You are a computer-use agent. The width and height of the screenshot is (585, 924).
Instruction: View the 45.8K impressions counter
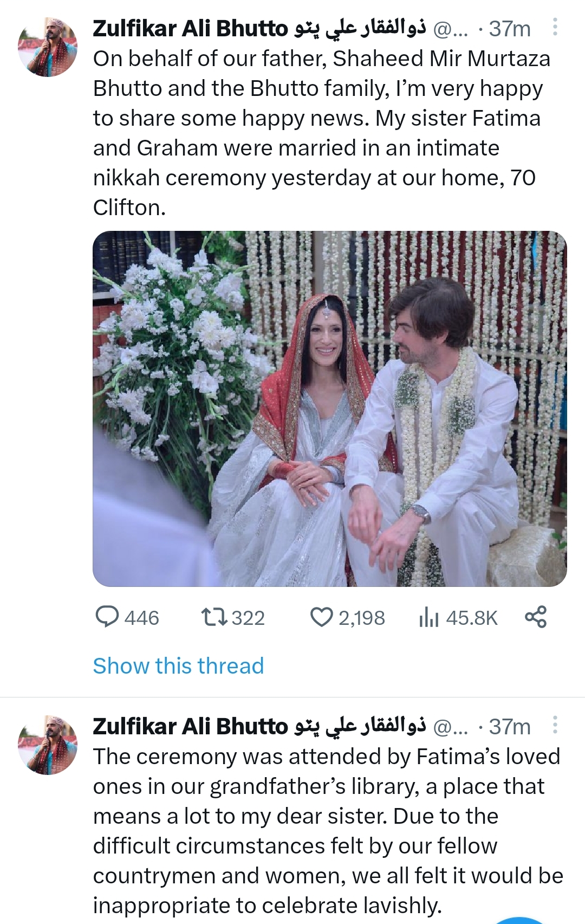[x=473, y=616]
